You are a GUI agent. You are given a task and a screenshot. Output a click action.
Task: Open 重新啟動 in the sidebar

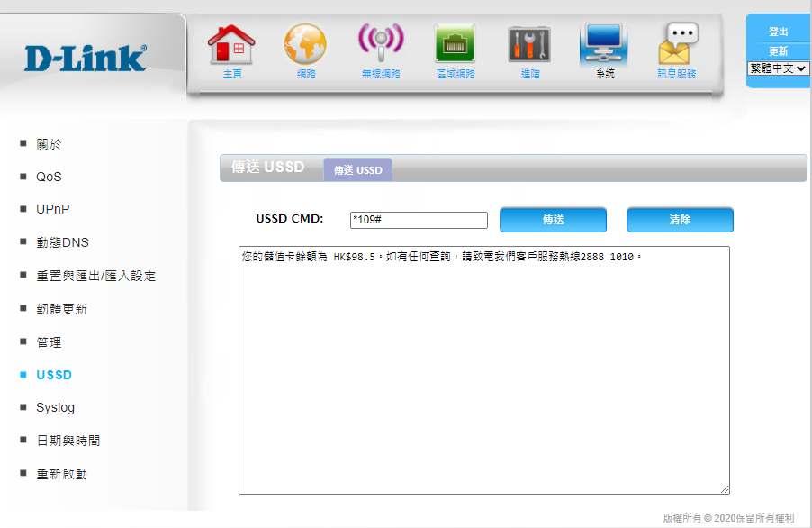click(61, 474)
